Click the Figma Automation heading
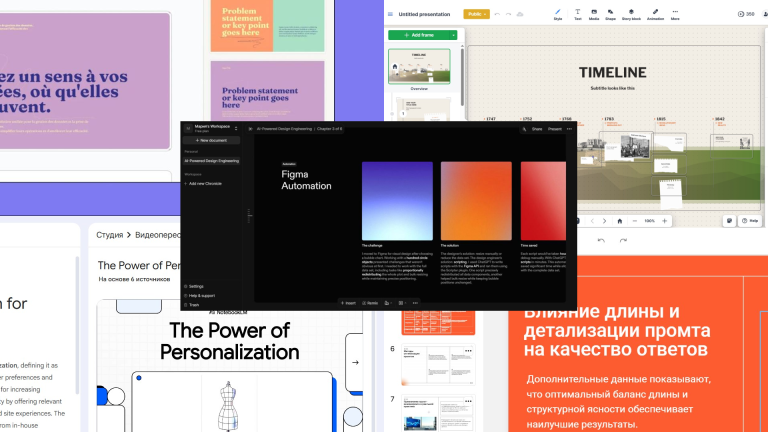The width and height of the screenshot is (768, 432). tap(306, 180)
